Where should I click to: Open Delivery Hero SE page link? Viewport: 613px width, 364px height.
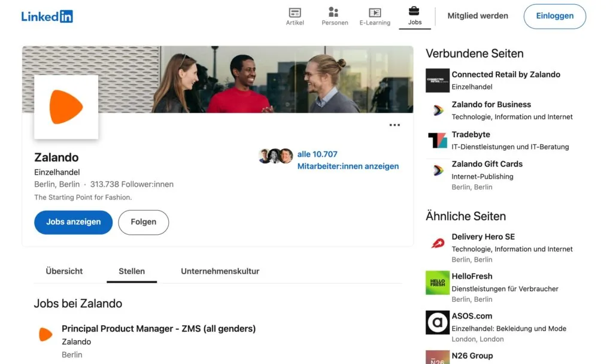pyautogui.click(x=483, y=236)
